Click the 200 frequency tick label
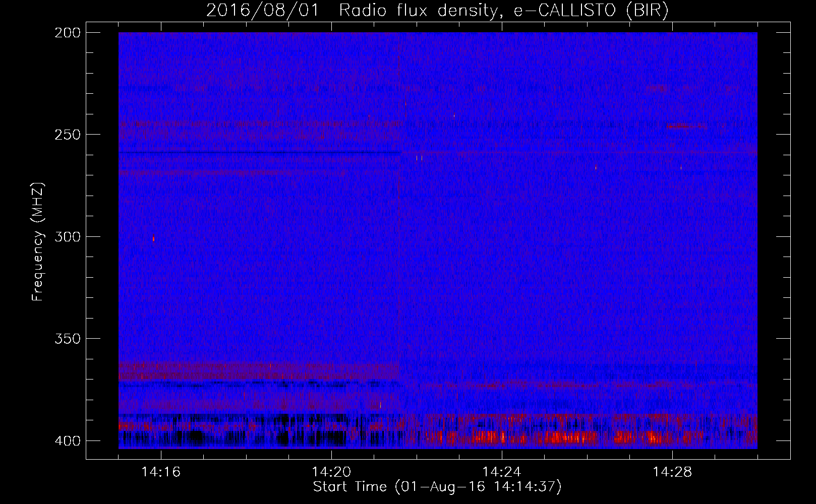 tap(67, 33)
